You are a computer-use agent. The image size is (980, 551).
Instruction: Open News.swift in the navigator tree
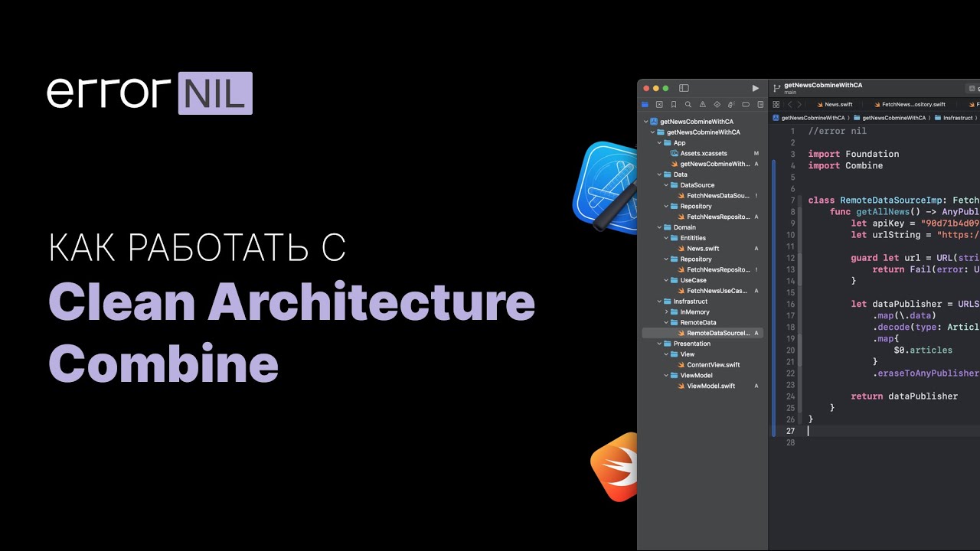click(703, 249)
